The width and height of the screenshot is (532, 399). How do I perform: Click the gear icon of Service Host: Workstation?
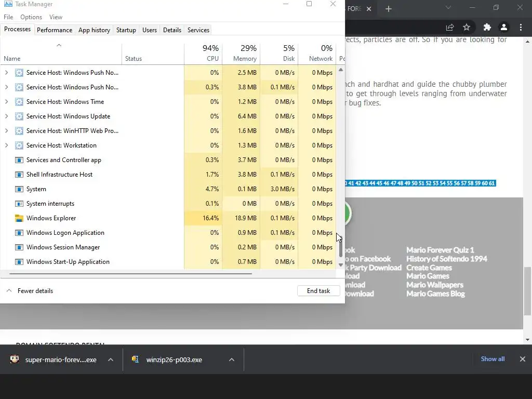pyautogui.click(x=19, y=145)
